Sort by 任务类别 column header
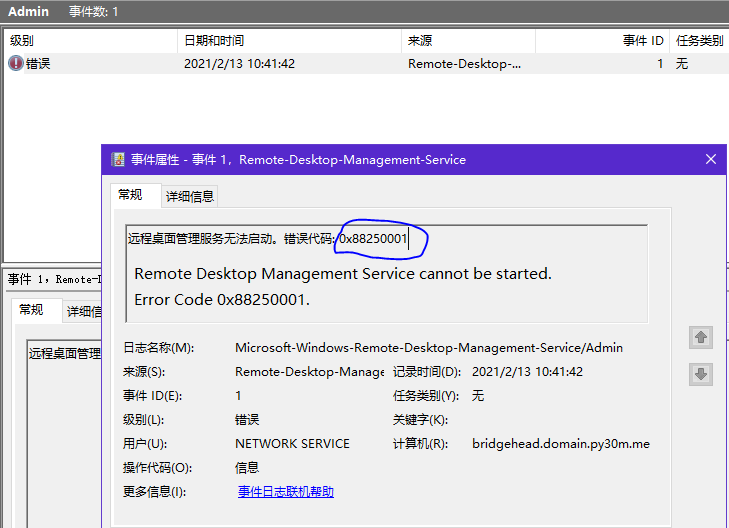Image resolution: width=729 pixels, height=528 pixels. coord(699,41)
